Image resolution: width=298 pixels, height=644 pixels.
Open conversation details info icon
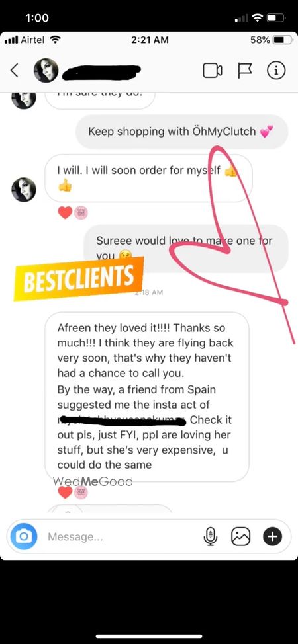pos(276,71)
